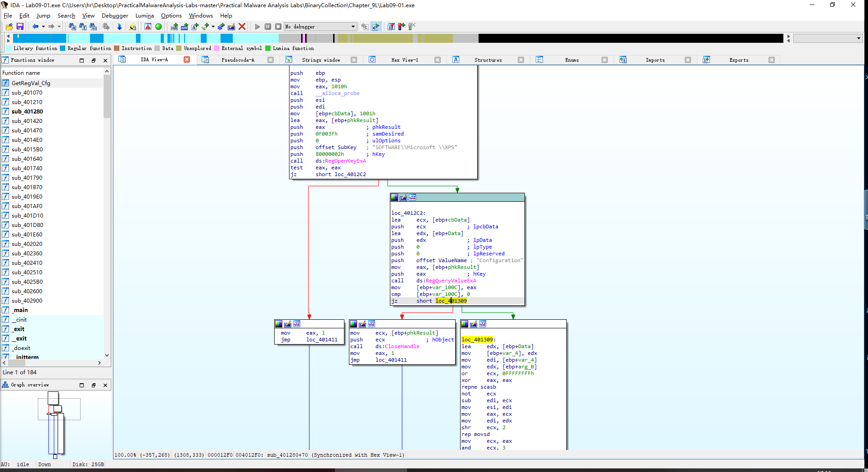Open the Debugger menu
The image size is (868, 472).
click(115, 15)
